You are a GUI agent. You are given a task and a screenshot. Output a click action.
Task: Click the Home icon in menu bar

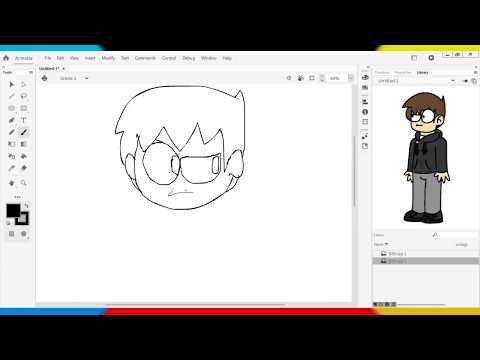point(6,58)
